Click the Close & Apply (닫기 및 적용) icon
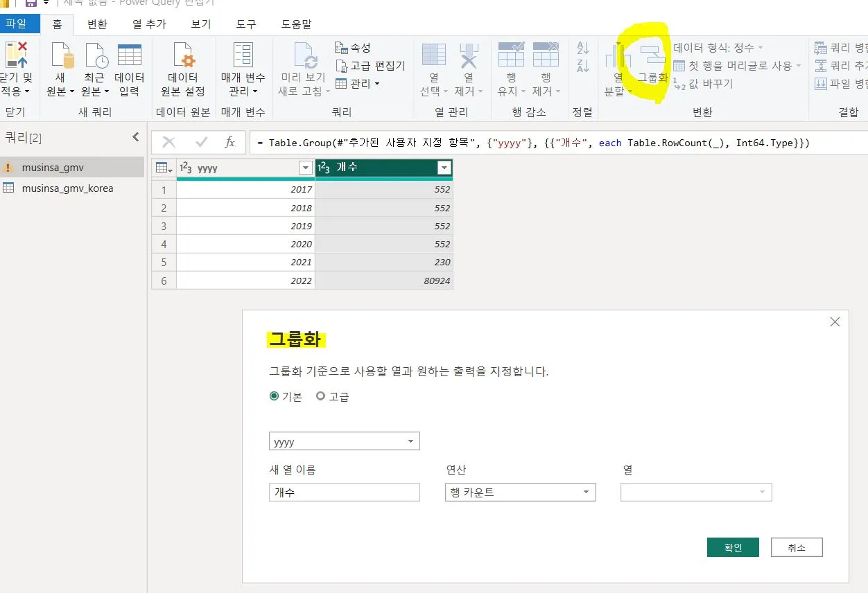This screenshot has width=868, height=593. 15,55
